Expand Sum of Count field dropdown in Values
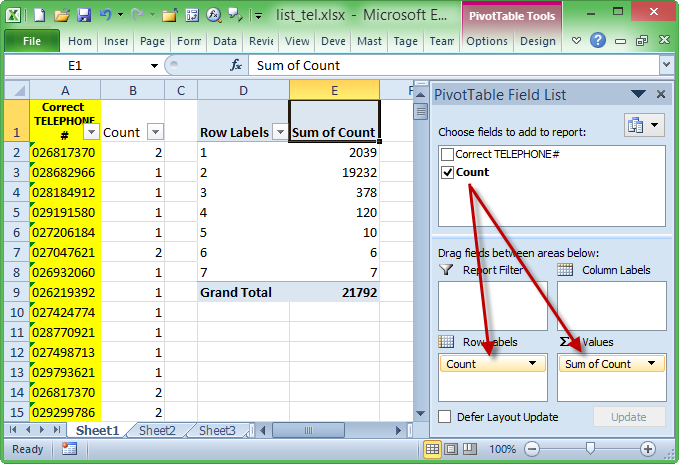 click(651, 364)
